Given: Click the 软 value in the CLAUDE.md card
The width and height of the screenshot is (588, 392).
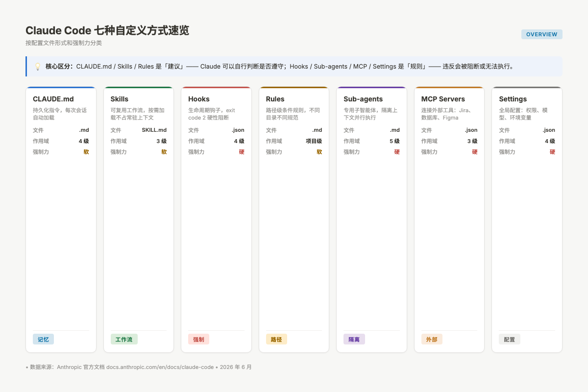Looking at the screenshot, I should (86, 152).
